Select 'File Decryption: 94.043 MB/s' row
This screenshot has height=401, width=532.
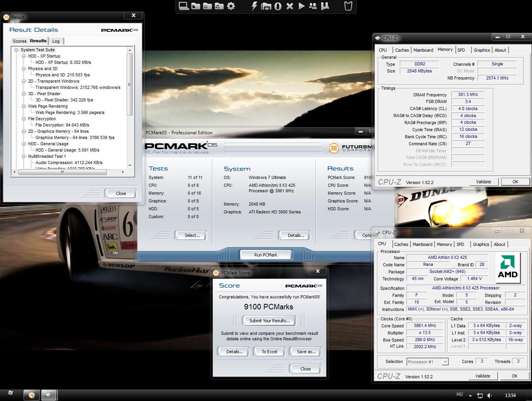62,125
